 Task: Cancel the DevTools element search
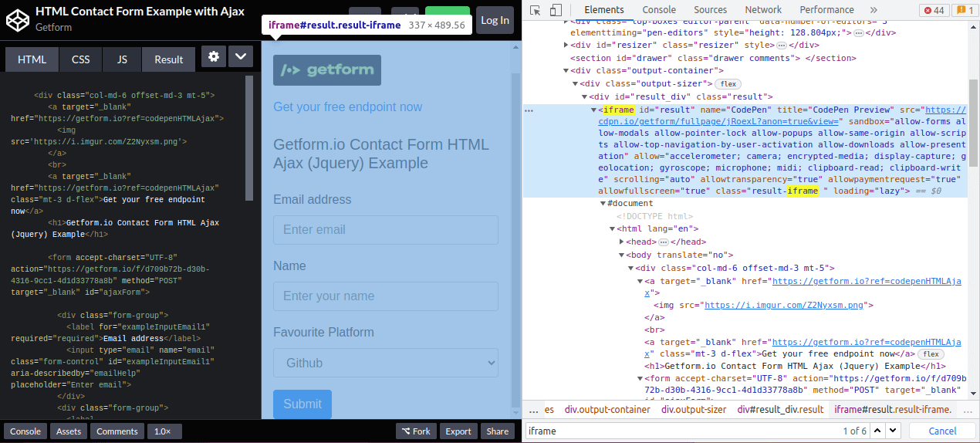tap(941, 431)
